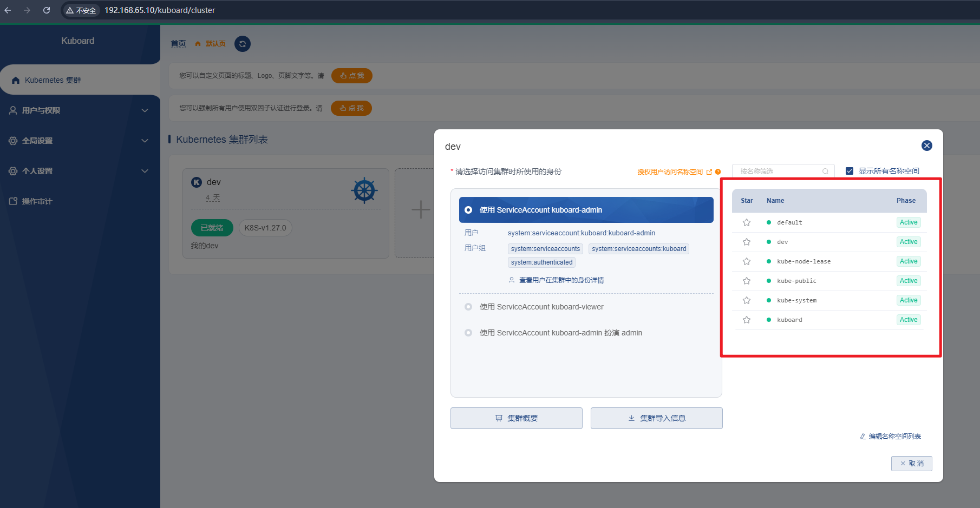
Task: Open the kube-public namespace row
Action: (x=829, y=281)
